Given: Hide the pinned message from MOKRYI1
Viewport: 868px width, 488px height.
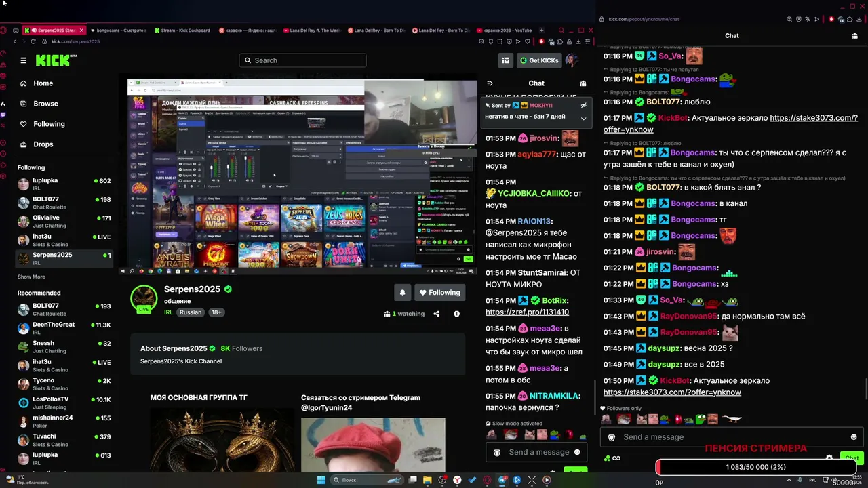Looking at the screenshot, I should pos(583,106).
